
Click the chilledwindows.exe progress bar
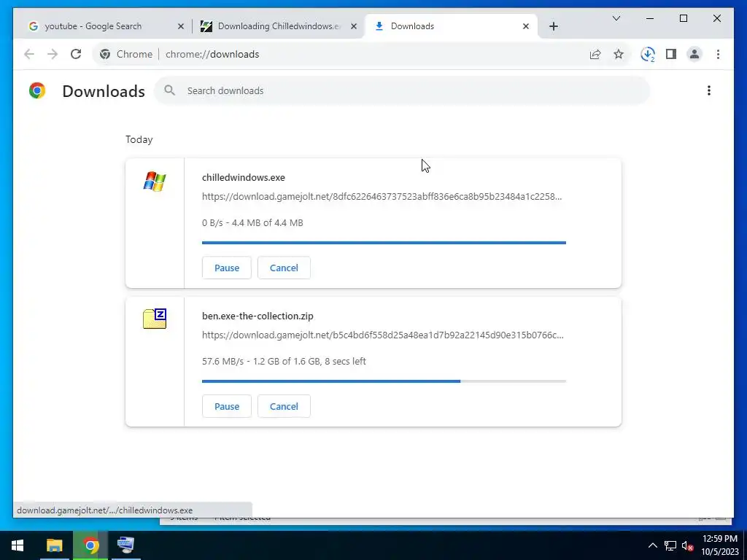384,243
